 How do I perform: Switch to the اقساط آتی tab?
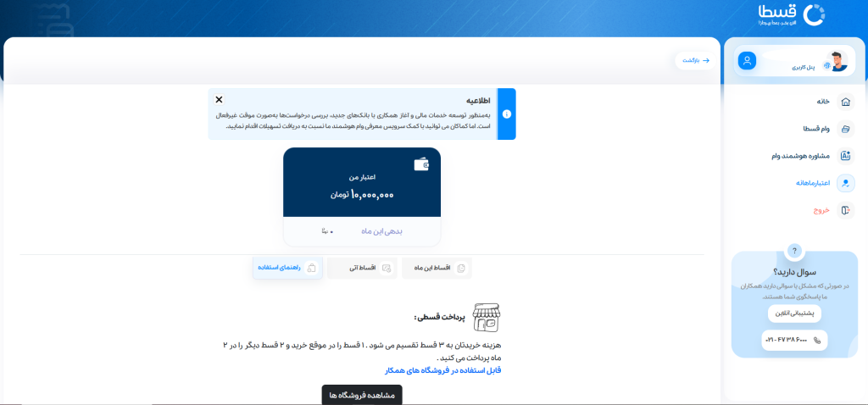362,269
